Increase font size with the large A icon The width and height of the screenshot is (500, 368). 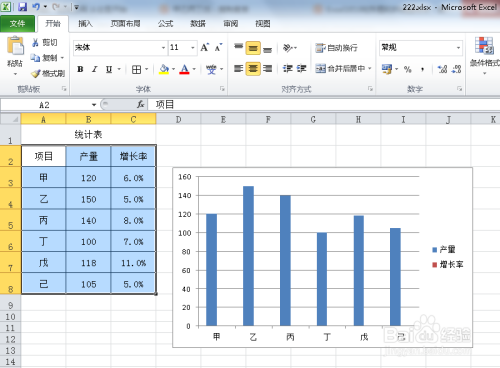coord(205,48)
